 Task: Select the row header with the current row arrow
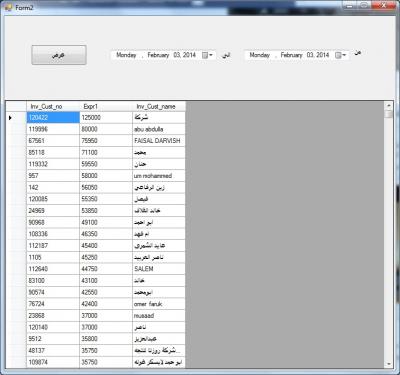pyautogui.click(x=16, y=118)
